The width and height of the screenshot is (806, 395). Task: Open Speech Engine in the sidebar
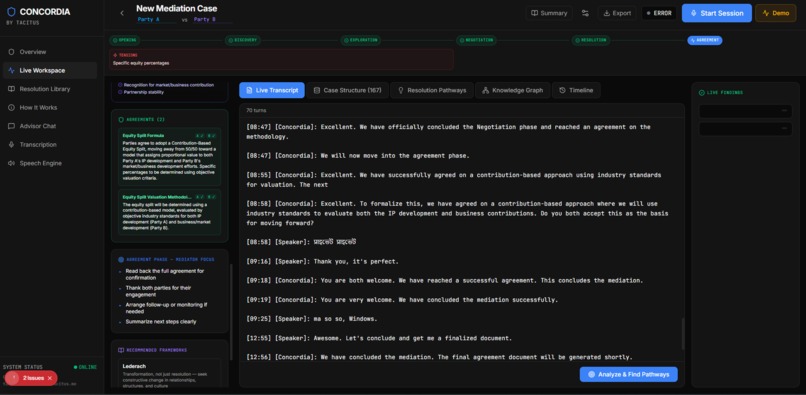tap(49, 163)
